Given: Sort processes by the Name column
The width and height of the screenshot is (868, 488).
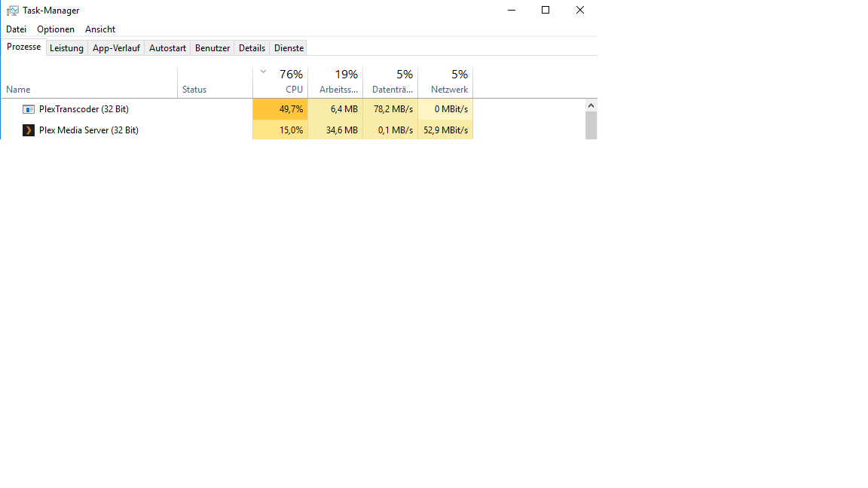Looking at the screenshot, I should tap(89, 82).
